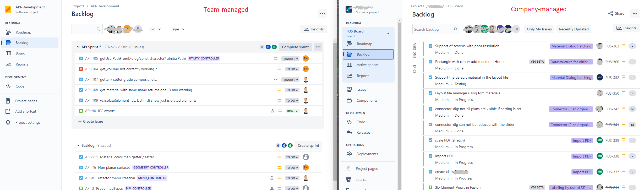Open the Type filter dropdown
The image size is (644, 190).
coord(178,29)
